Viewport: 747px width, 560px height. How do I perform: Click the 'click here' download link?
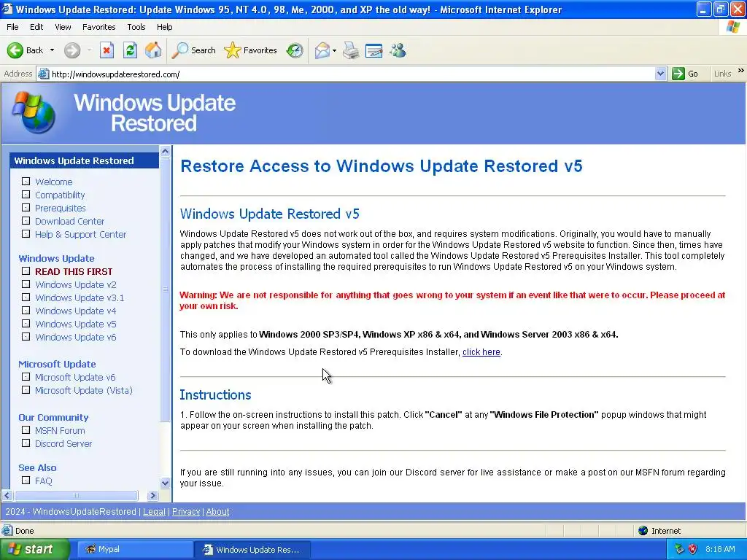tap(481, 352)
